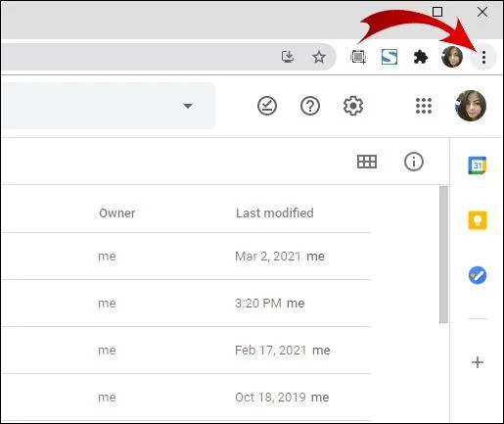Open Drive settings gear
504x424 pixels.
tap(353, 106)
